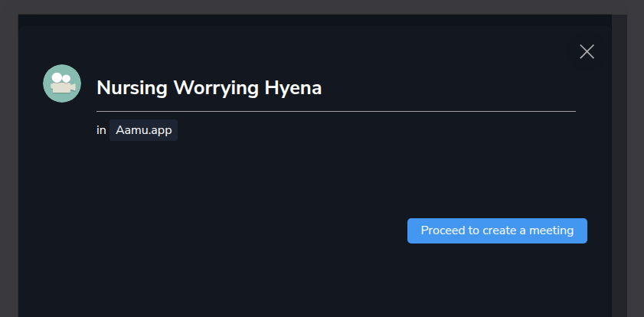Click the word Hyena in title
This screenshot has height=317, width=644.
(x=293, y=88)
